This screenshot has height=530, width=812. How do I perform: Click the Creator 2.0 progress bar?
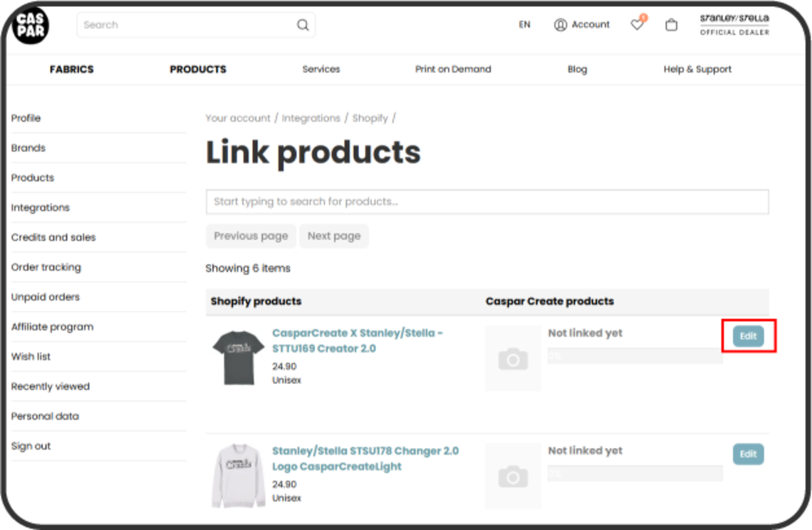[x=634, y=355]
